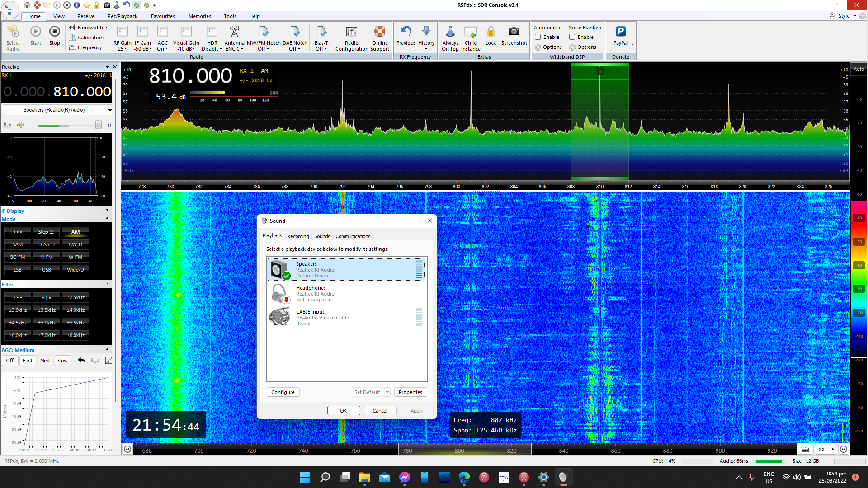Click the PayPal donate icon
868x488 pixels.
tap(620, 32)
